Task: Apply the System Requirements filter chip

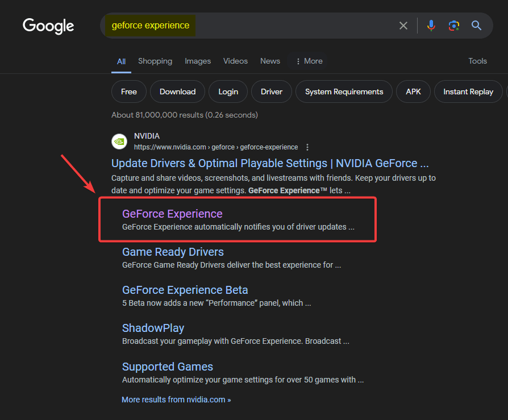Action: [x=344, y=92]
